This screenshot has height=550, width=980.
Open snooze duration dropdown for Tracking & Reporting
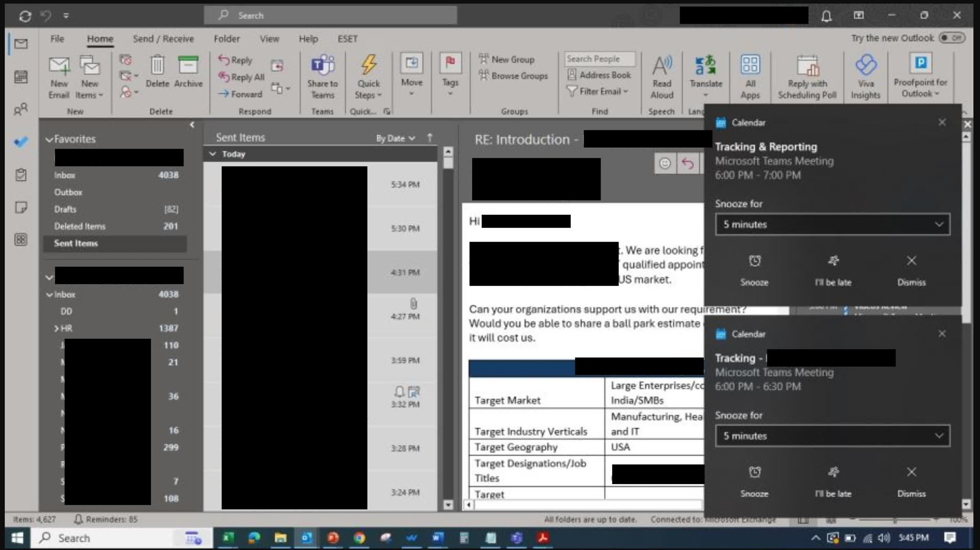pos(832,224)
